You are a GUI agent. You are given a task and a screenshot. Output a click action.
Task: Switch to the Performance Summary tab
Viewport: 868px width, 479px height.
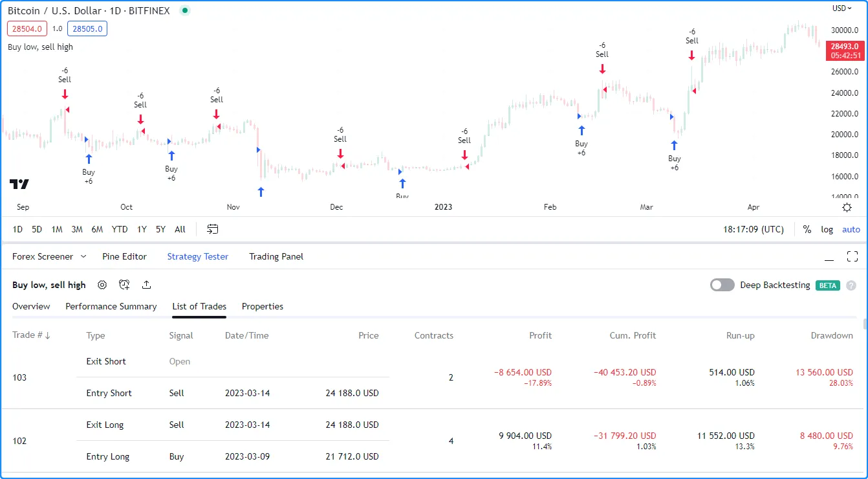point(111,306)
